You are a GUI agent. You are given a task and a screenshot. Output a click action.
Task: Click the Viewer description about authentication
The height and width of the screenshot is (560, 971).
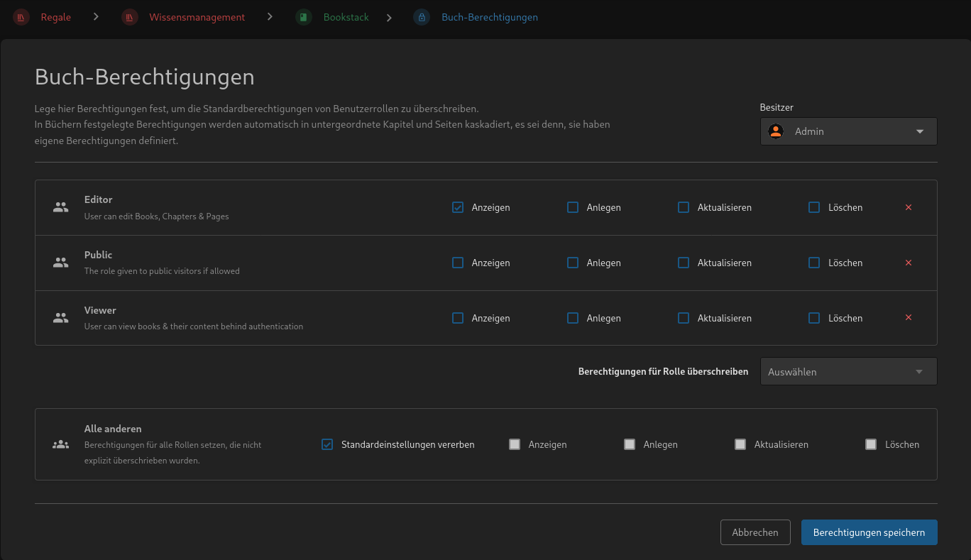coord(194,326)
